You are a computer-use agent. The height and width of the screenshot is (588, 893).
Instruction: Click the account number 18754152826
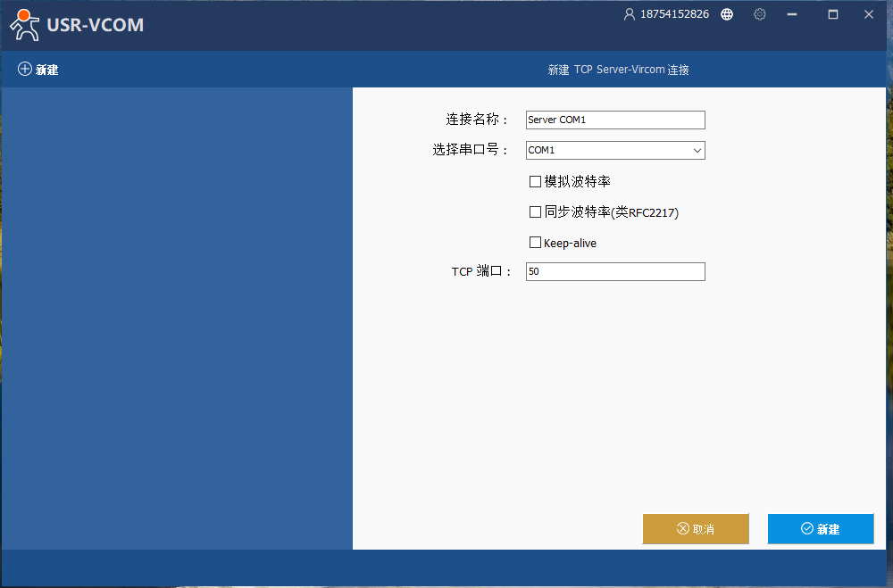pos(674,14)
